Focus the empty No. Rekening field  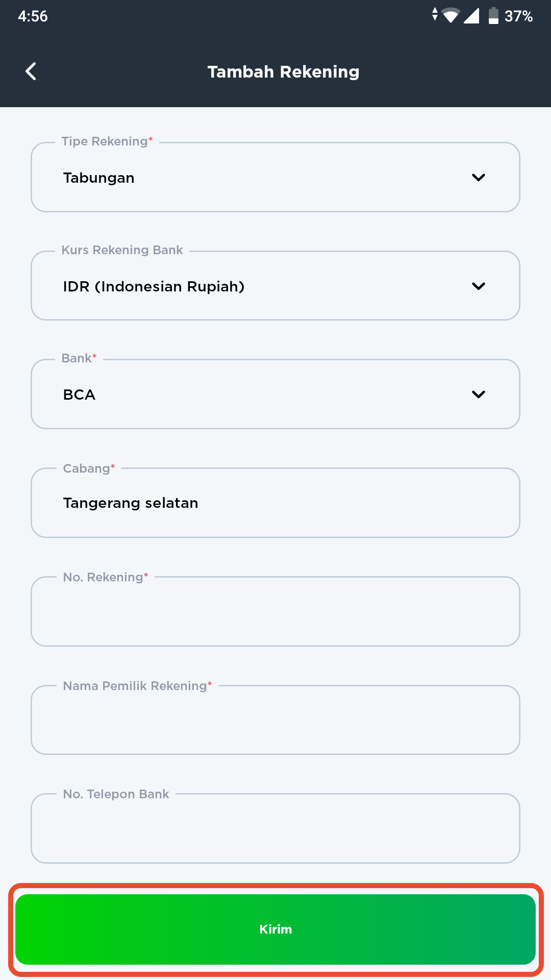pos(275,611)
